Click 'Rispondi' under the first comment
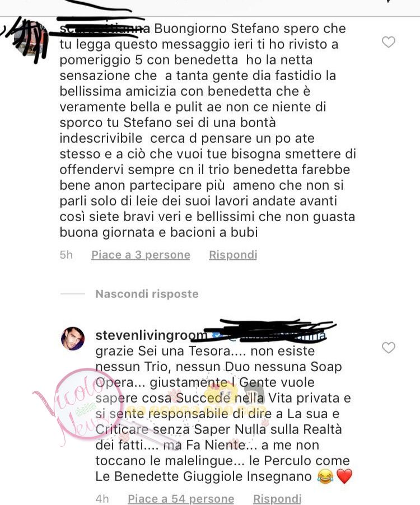This screenshot has width=420, height=505. (233, 255)
